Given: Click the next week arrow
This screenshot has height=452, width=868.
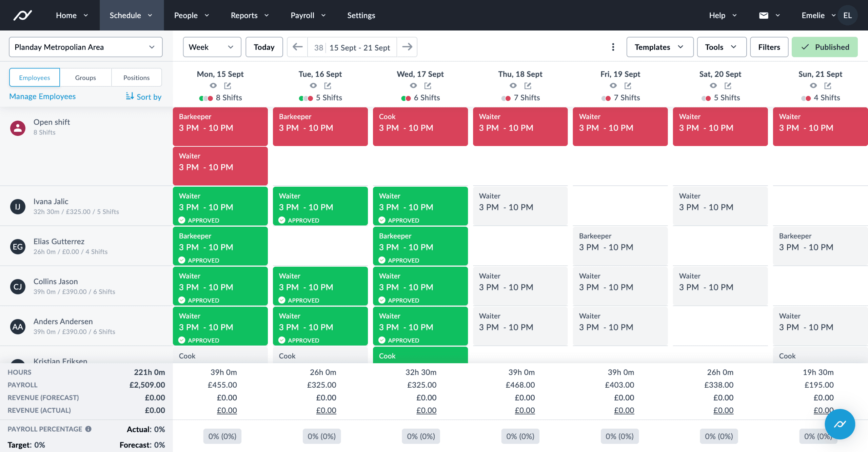Looking at the screenshot, I should pyautogui.click(x=407, y=47).
